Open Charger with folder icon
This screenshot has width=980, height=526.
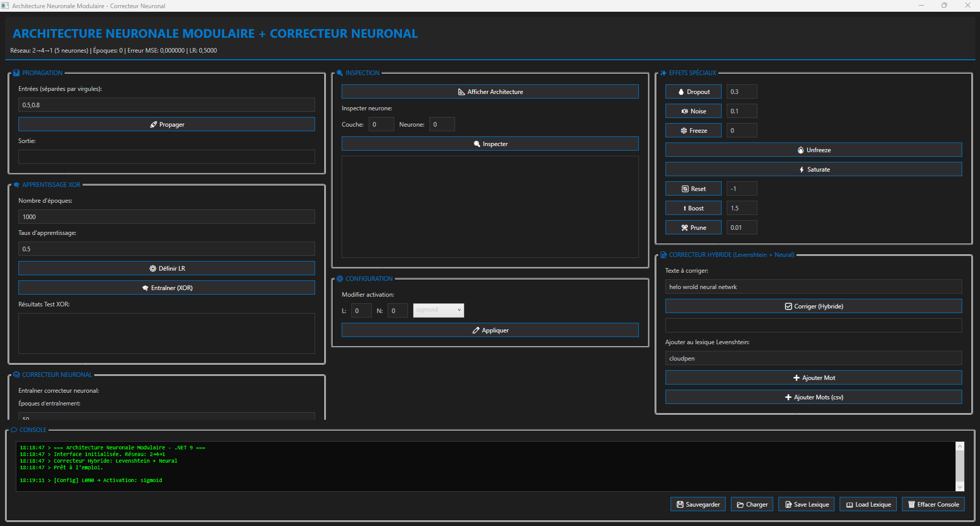point(751,505)
